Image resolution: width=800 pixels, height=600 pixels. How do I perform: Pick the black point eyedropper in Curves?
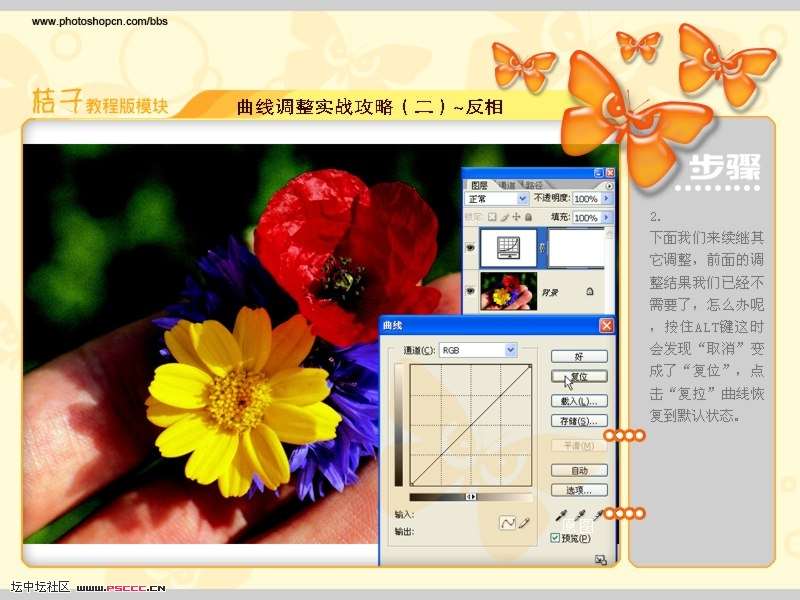[560, 515]
